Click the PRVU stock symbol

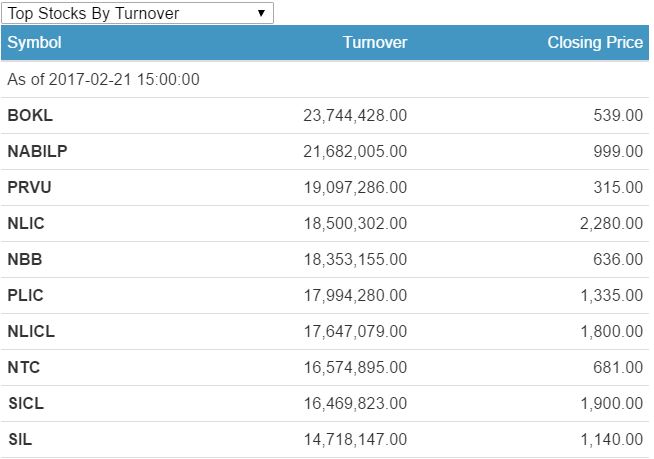point(31,187)
